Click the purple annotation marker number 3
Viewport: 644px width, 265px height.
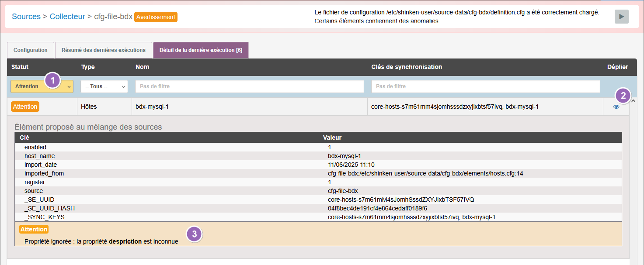coord(195,234)
